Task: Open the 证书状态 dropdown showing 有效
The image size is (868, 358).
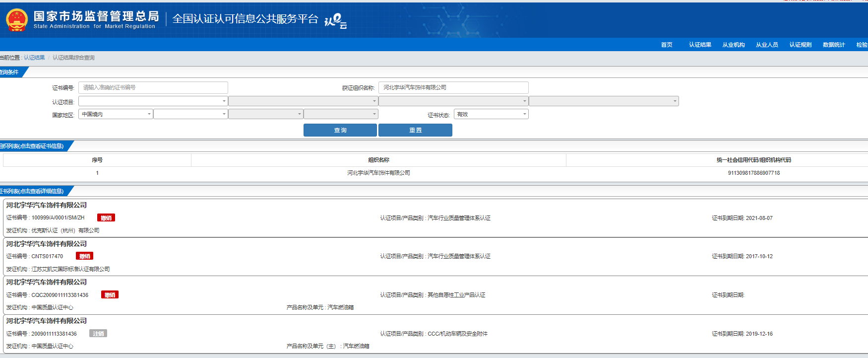Action: (x=491, y=114)
